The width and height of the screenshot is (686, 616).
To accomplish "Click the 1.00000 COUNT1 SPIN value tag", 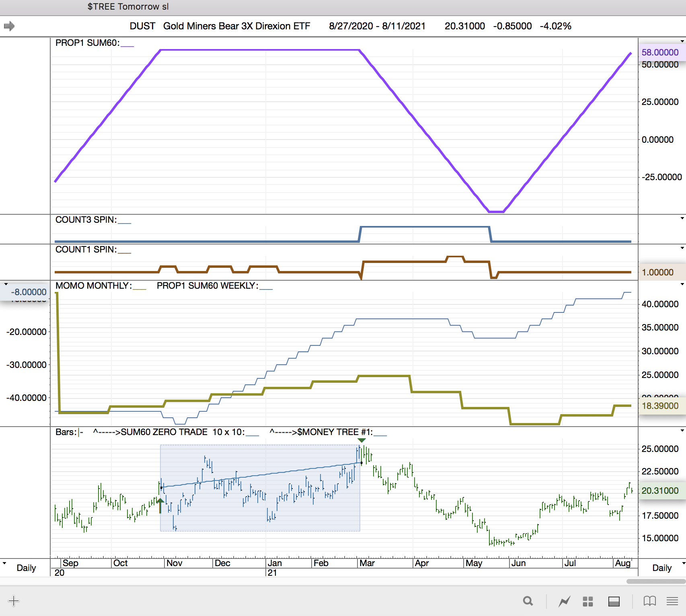I will coord(662,272).
